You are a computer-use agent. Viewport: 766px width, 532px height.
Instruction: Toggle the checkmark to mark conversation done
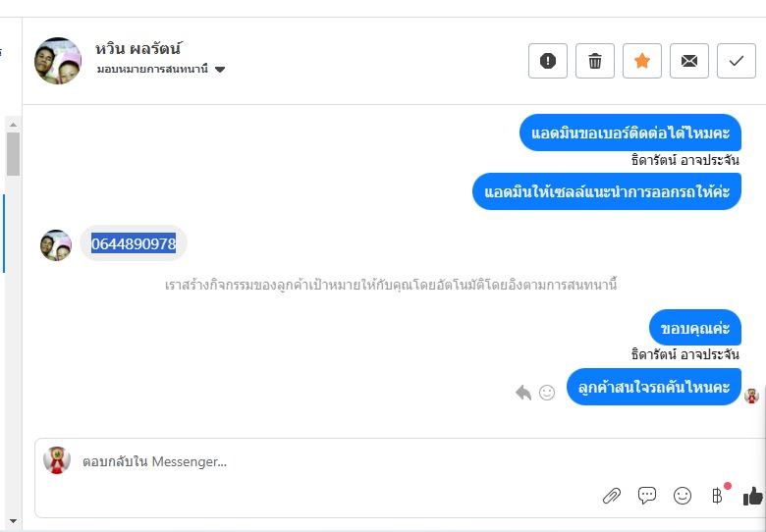(737, 61)
